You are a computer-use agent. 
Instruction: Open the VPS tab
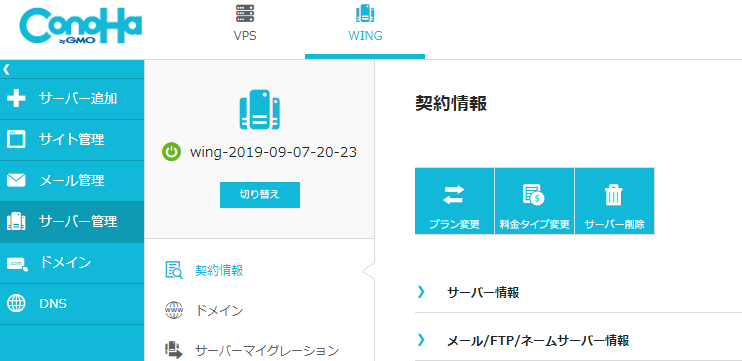(x=245, y=24)
